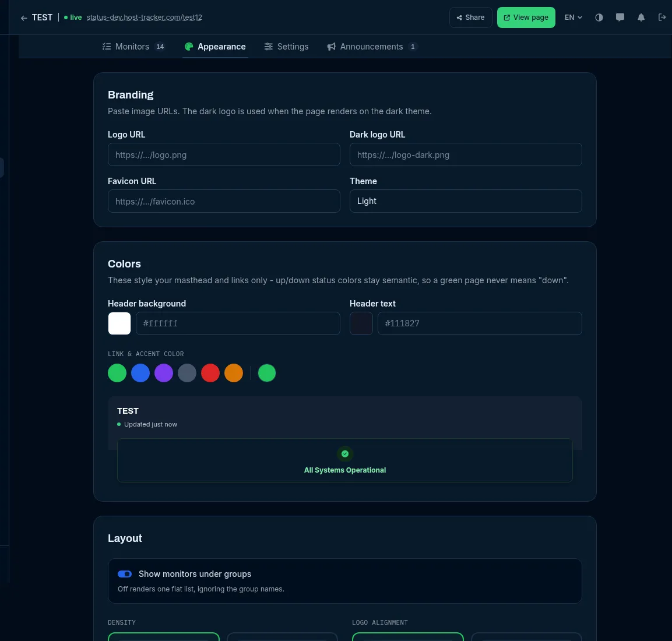
Task: Open the Settings tab
Action: [286, 47]
